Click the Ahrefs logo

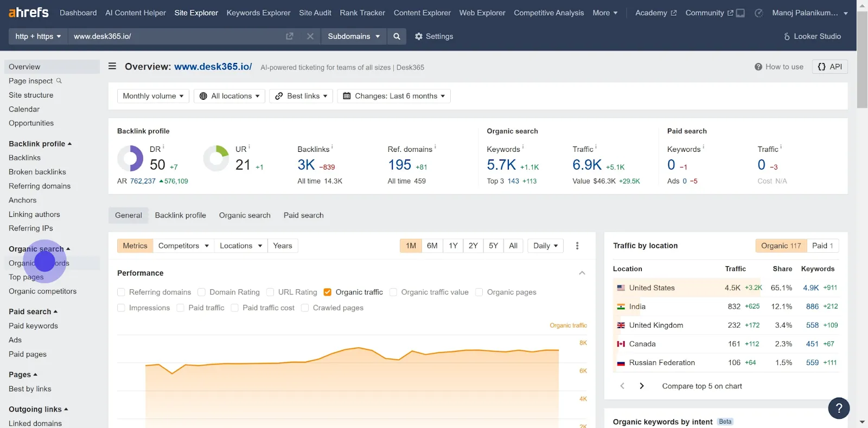(29, 12)
